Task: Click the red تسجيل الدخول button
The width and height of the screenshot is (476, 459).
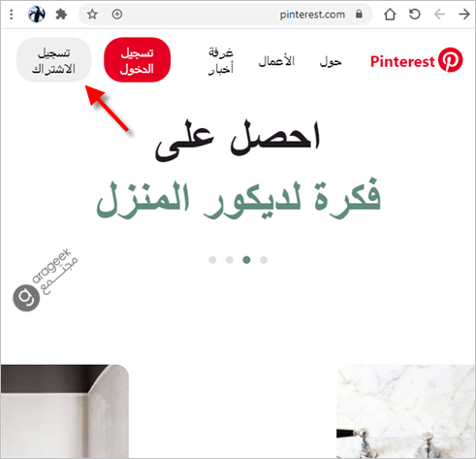Action: click(x=137, y=60)
